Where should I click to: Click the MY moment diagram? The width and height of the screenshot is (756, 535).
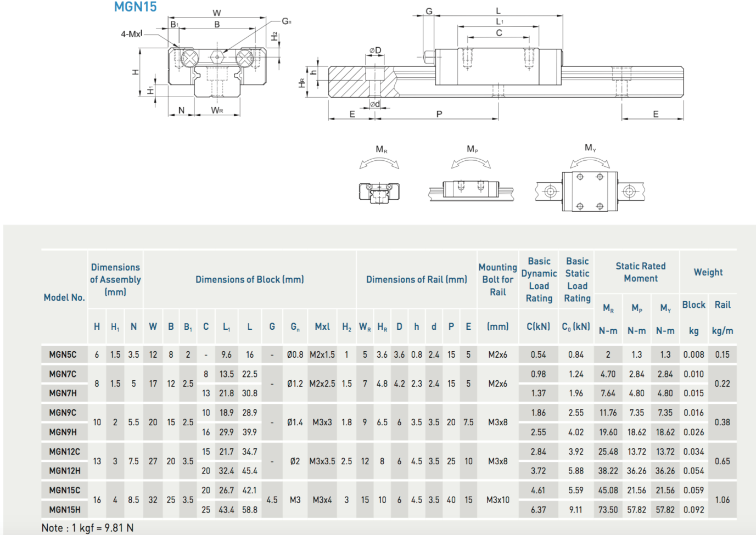[x=590, y=177]
